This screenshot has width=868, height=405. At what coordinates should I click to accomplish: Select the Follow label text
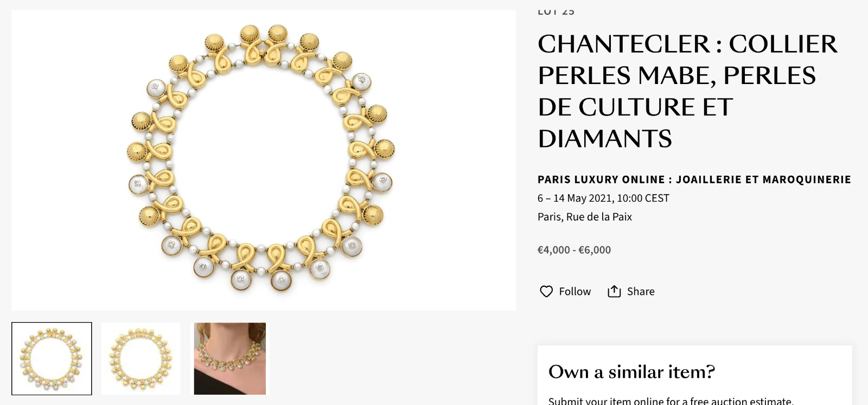[575, 292]
